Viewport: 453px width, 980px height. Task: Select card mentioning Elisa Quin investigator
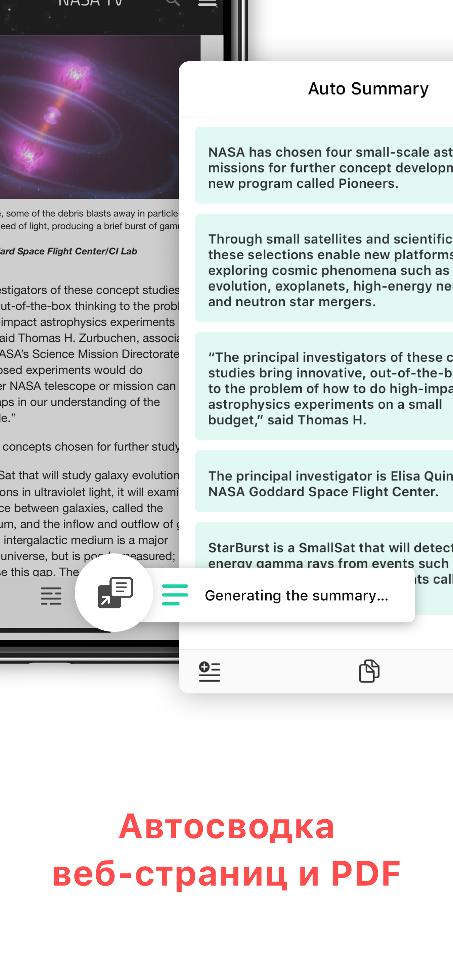coord(324,481)
